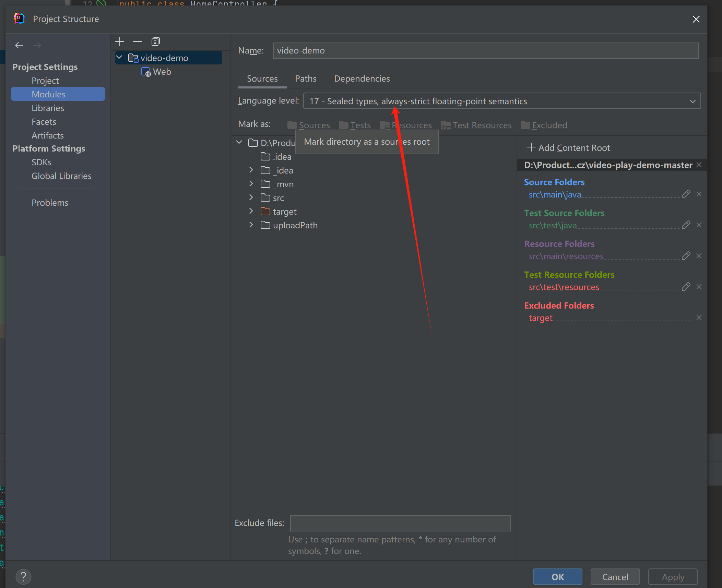Expand the src folder tree node

251,197
